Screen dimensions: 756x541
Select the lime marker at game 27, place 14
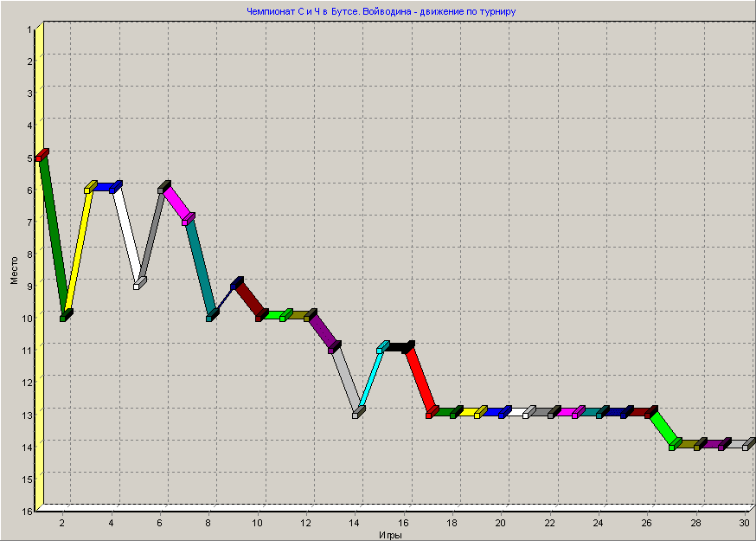tap(676, 444)
